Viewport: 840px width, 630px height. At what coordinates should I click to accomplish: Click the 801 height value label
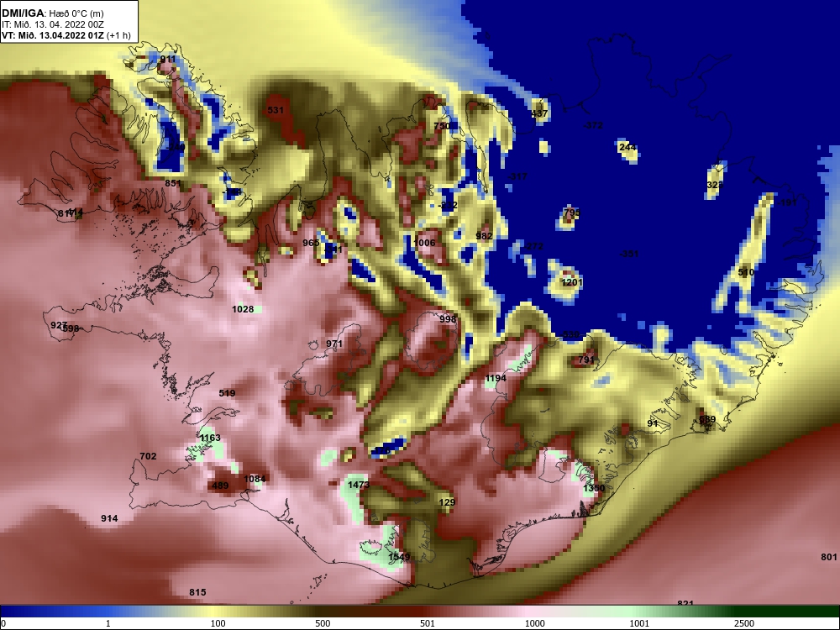(829, 557)
